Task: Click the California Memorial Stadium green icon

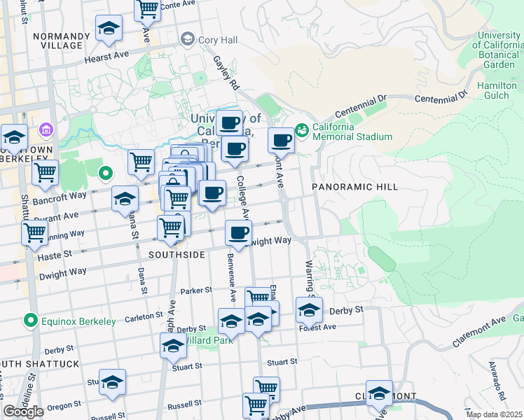Action: pyautogui.click(x=302, y=130)
